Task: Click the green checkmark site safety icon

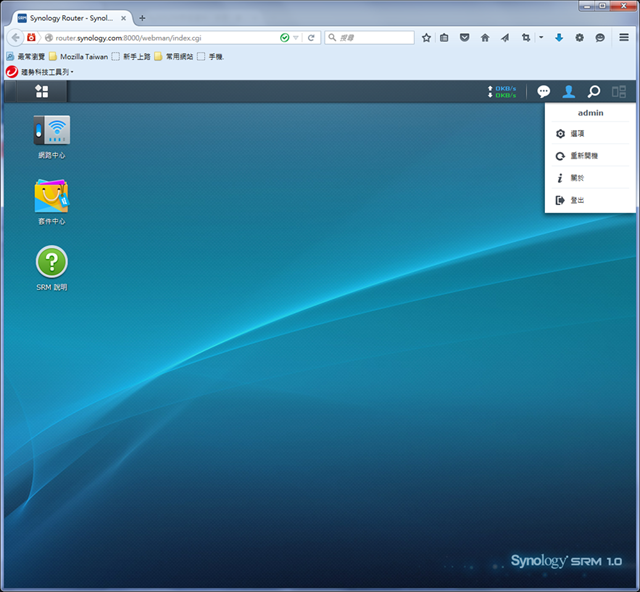Action: click(x=284, y=38)
